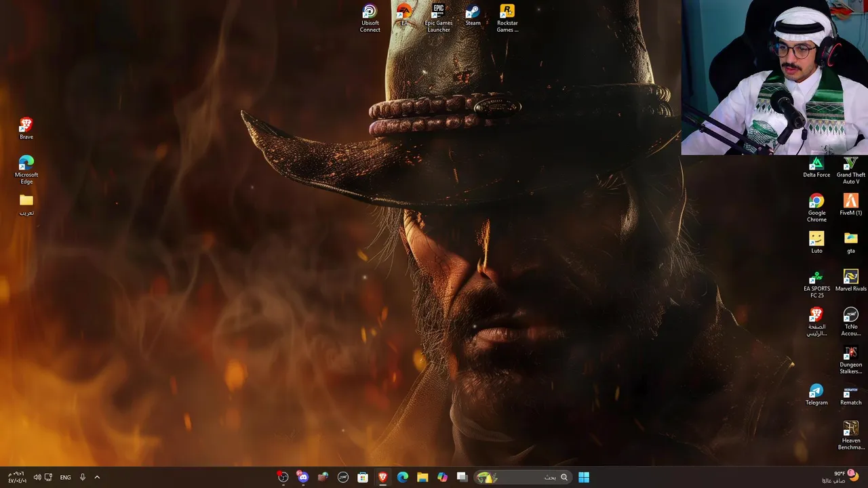Viewport: 868px width, 488px height.
Task: Open network status in system tray
Action: [x=48, y=477]
